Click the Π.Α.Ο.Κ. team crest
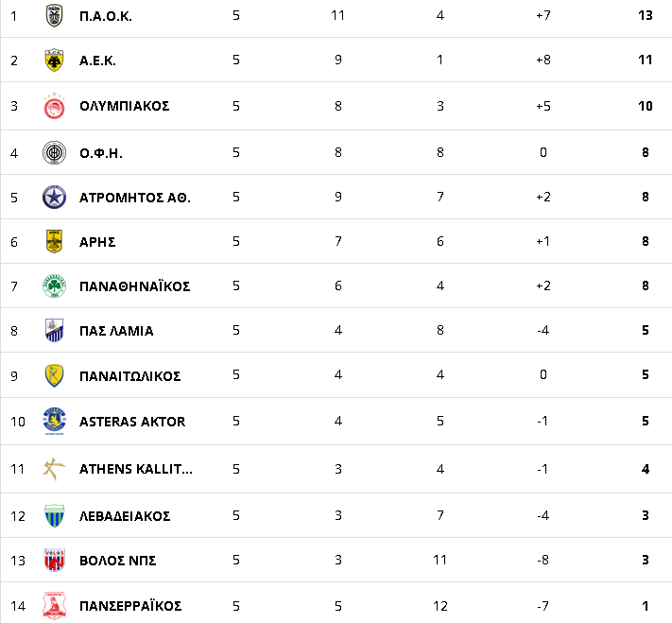Viewport: 672px width, 623px height. [55, 15]
